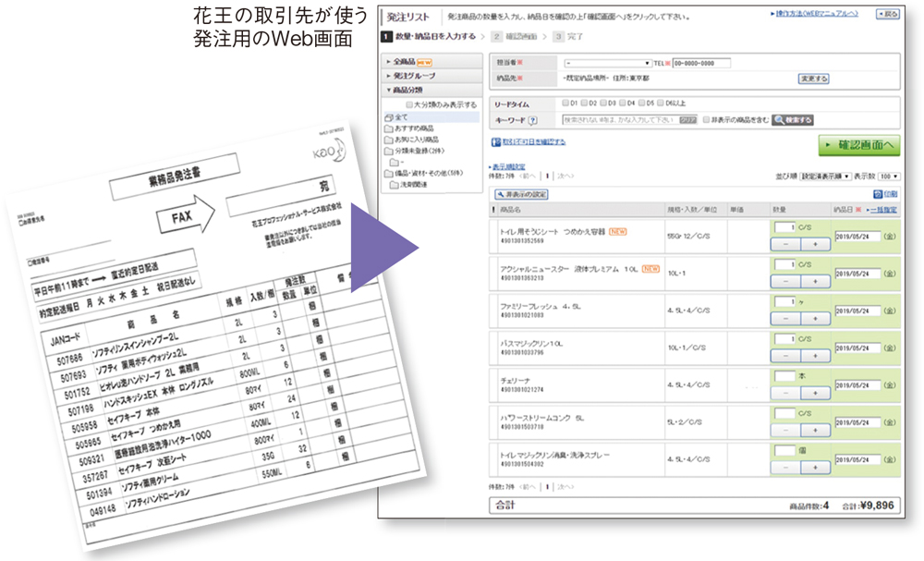The width and height of the screenshot is (924, 561).
Task: Open the 表示数 100 dropdown
Action: [x=889, y=175]
